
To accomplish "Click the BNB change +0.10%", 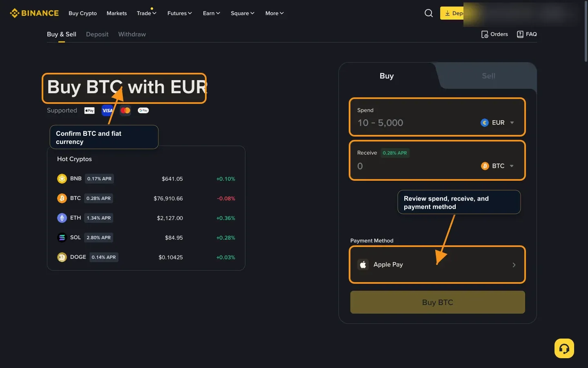I will coord(226,179).
